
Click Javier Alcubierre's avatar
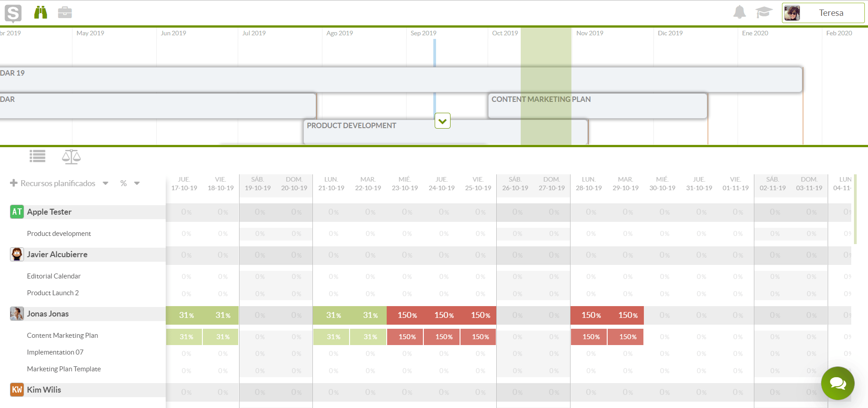[17, 254]
